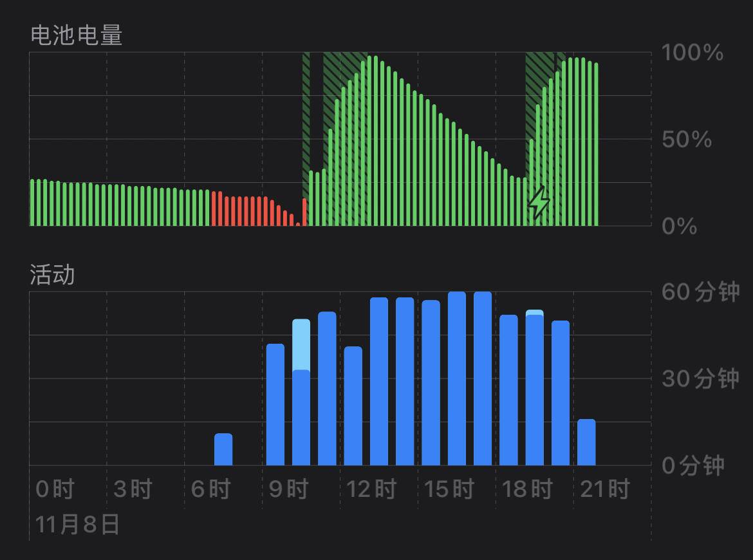
Task: Tap the 6时 time label
Action: (210, 489)
